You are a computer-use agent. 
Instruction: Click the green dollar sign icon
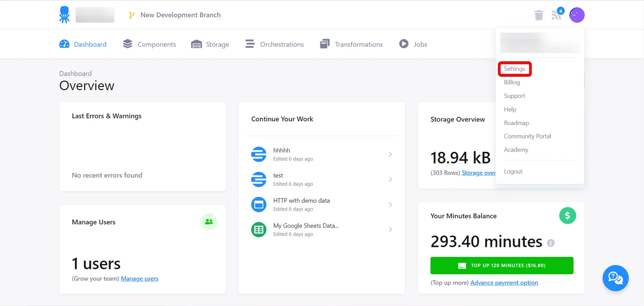pos(568,216)
